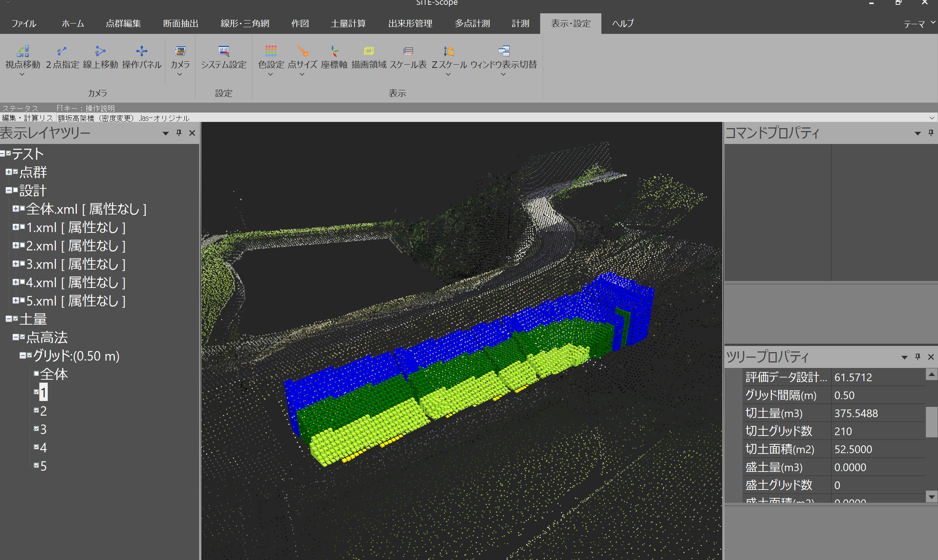Uncheck grid result 4 checkbox
Screen dimensions: 938x560
coord(36,447)
